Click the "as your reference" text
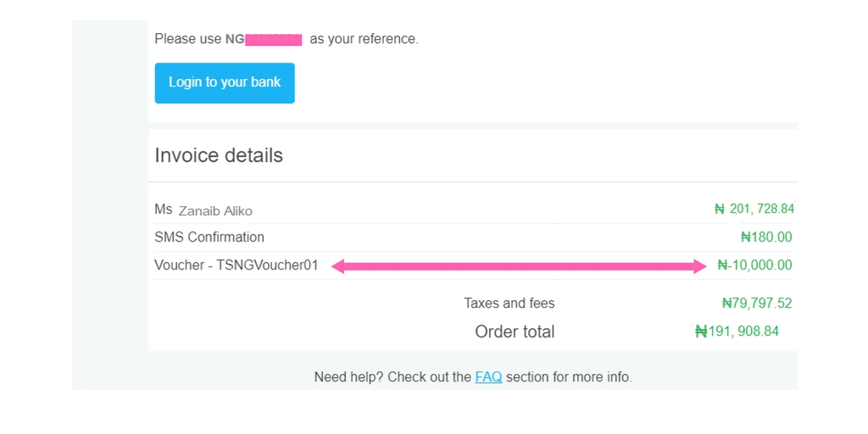This screenshot has width=868, height=434. 364,39
